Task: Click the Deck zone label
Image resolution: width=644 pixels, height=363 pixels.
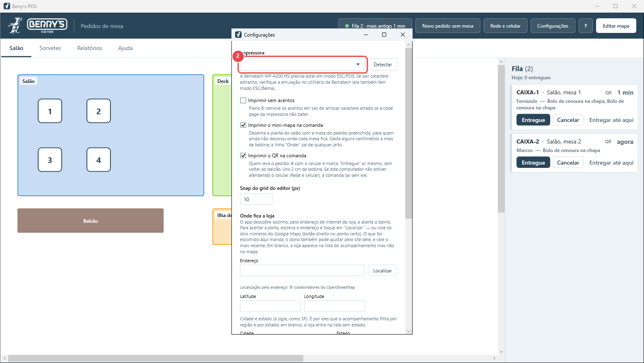Action: click(x=223, y=81)
